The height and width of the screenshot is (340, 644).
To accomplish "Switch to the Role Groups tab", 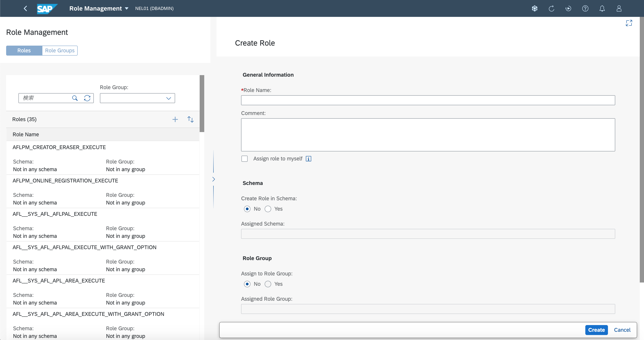I will coord(60,50).
